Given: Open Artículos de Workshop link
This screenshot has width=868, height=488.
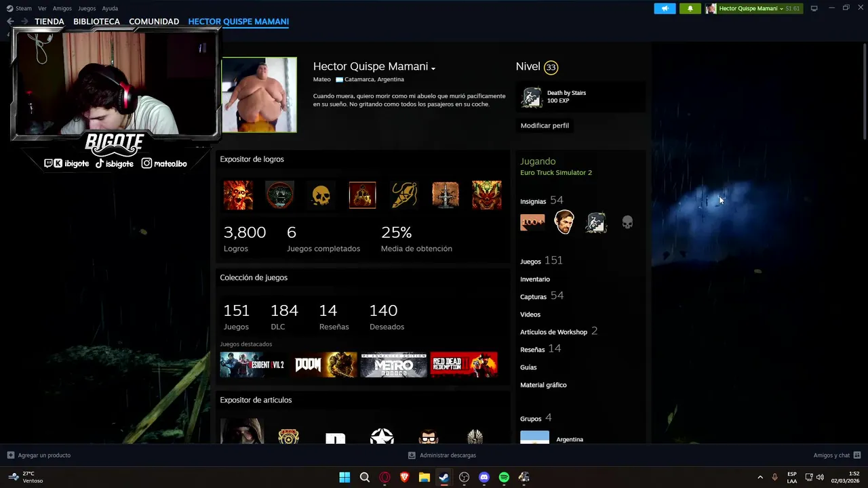Looking at the screenshot, I should click(559, 331).
